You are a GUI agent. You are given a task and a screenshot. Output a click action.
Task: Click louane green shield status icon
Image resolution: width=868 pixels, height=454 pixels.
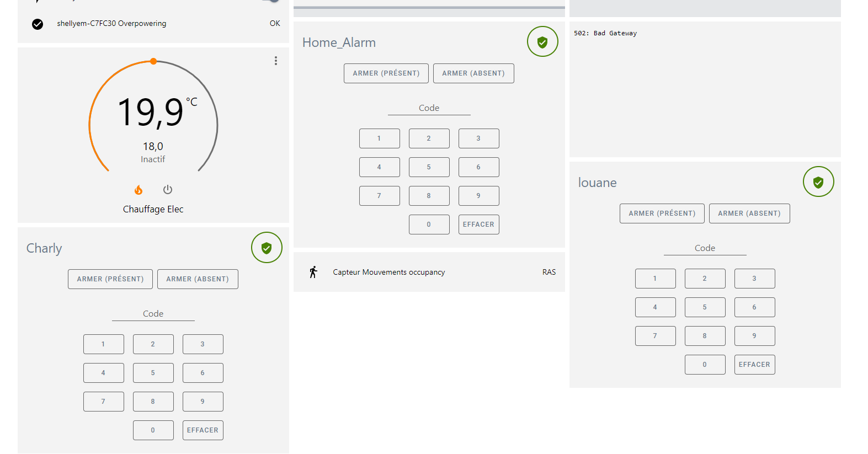tap(818, 181)
